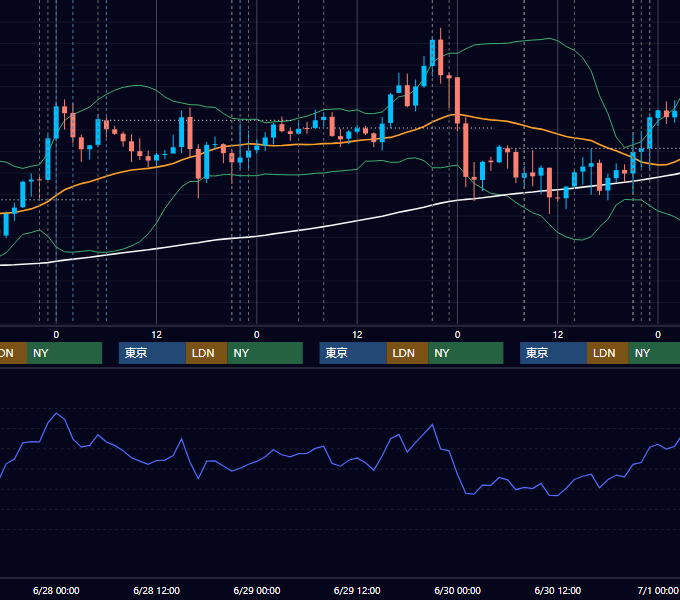Select the NY session block for 6/30
Viewport: 680px width, 600px height.
coord(654,353)
